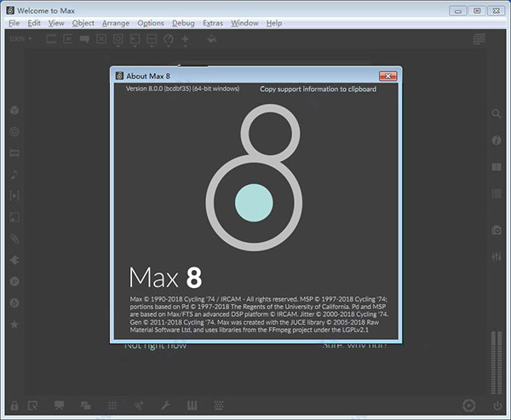Click the plus add-object icon
The width and height of the screenshot is (511, 420).
click(x=185, y=39)
